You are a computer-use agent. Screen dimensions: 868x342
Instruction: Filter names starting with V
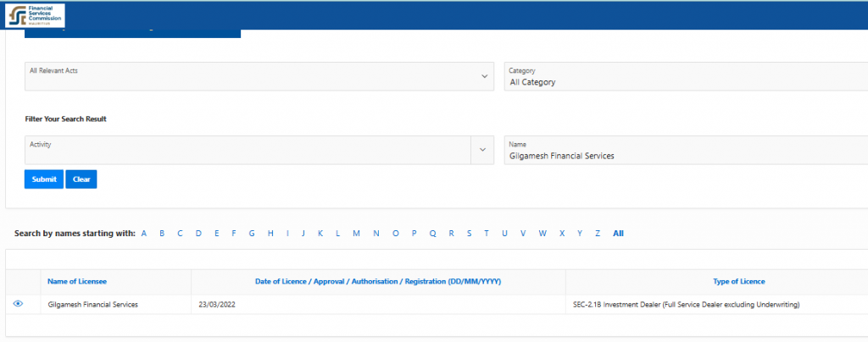522,233
